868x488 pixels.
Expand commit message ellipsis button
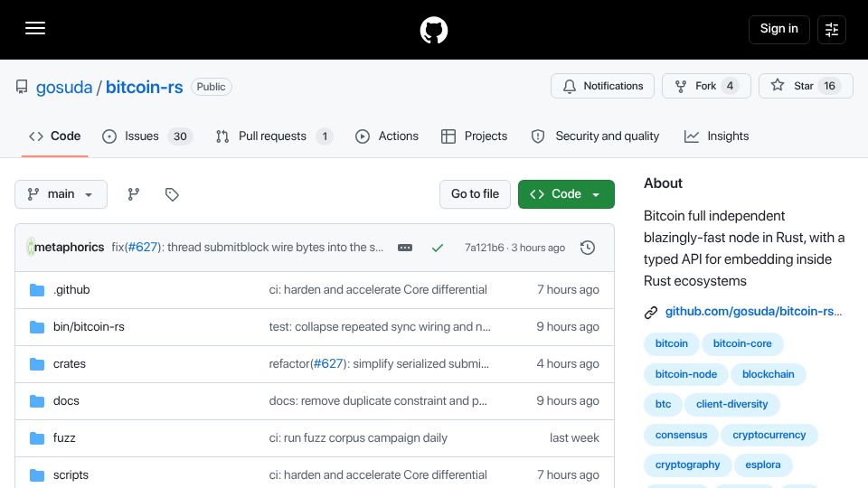(405, 248)
